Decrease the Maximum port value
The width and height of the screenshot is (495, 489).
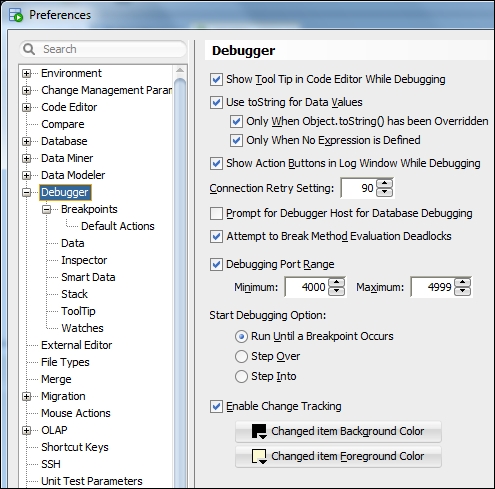click(x=463, y=291)
